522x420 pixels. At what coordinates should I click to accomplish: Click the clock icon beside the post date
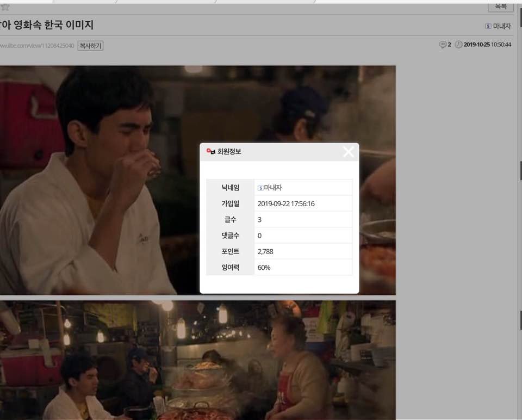point(458,45)
